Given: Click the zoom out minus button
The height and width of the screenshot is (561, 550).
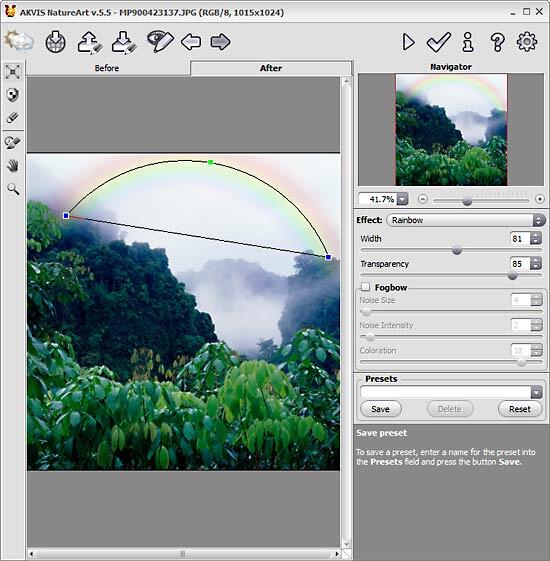Looking at the screenshot, I should click(423, 199).
